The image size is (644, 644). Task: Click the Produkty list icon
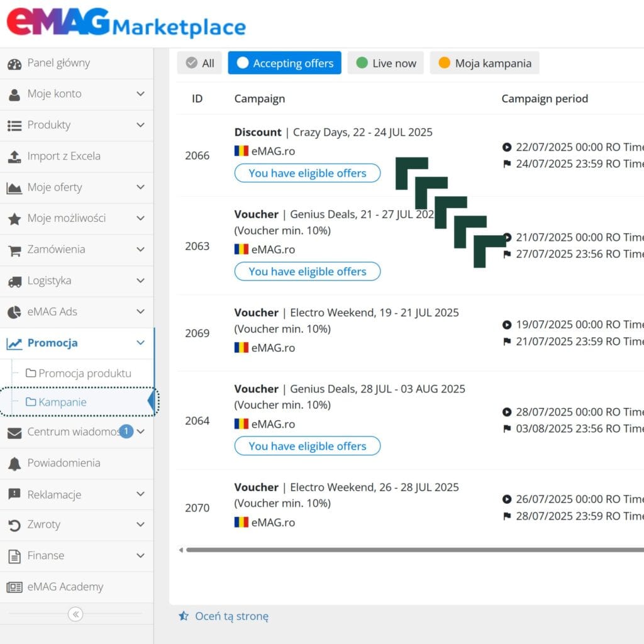coord(14,126)
